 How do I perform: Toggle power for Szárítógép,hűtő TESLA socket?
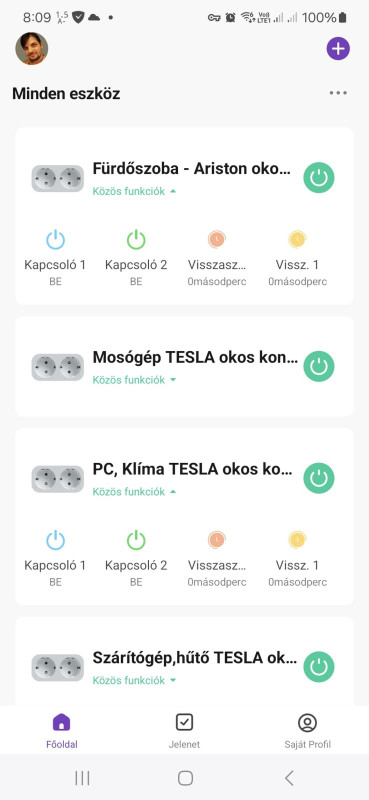(x=319, y=667)
